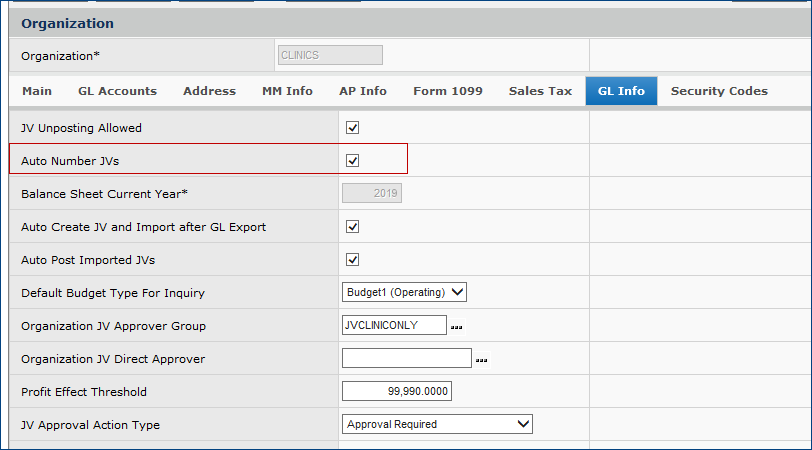Viewport: 812px width, 450px height.
Task: Focus the Organization JV Direct Approver field
Action: 406,358
